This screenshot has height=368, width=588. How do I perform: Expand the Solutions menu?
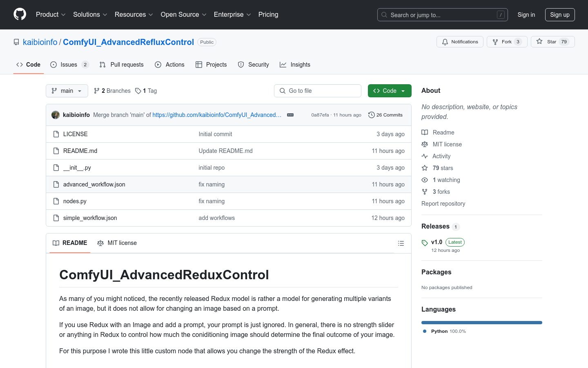[90, 14]
